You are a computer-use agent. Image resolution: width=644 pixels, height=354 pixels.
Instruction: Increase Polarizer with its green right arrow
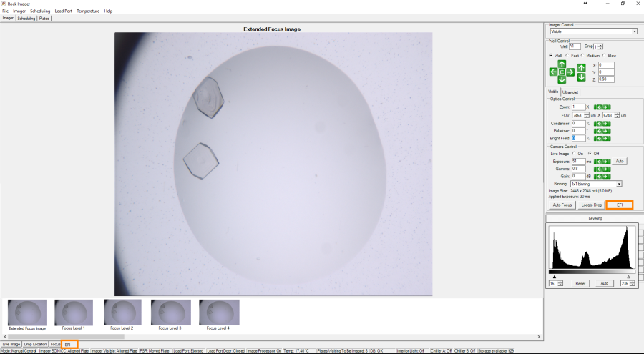(606, 131)
